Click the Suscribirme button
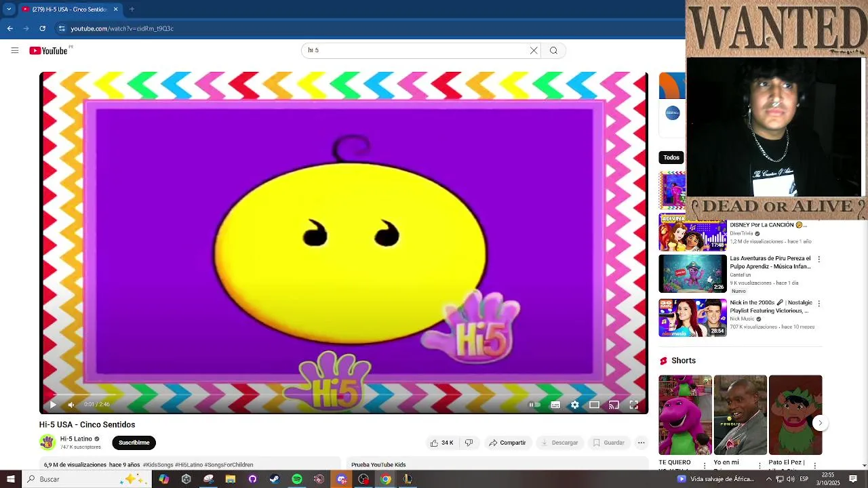This screenshot has width=868, height=488. click(134, 443)
